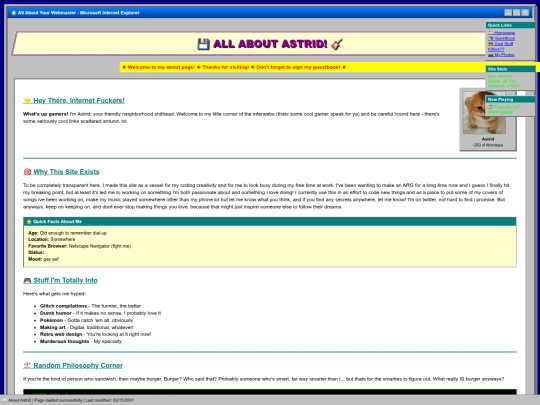The height and width of the screenshot is (405, 540).
Task: Minimize the Internet Explorer window
Action: click(x=508, y=13)
